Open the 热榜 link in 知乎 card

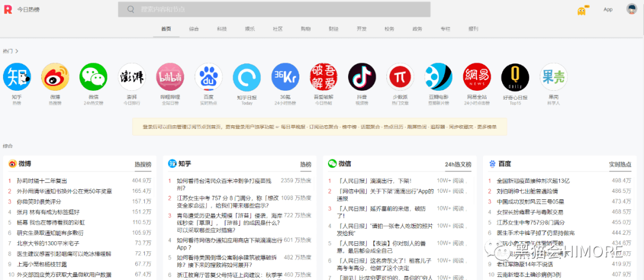pos(305,164)
